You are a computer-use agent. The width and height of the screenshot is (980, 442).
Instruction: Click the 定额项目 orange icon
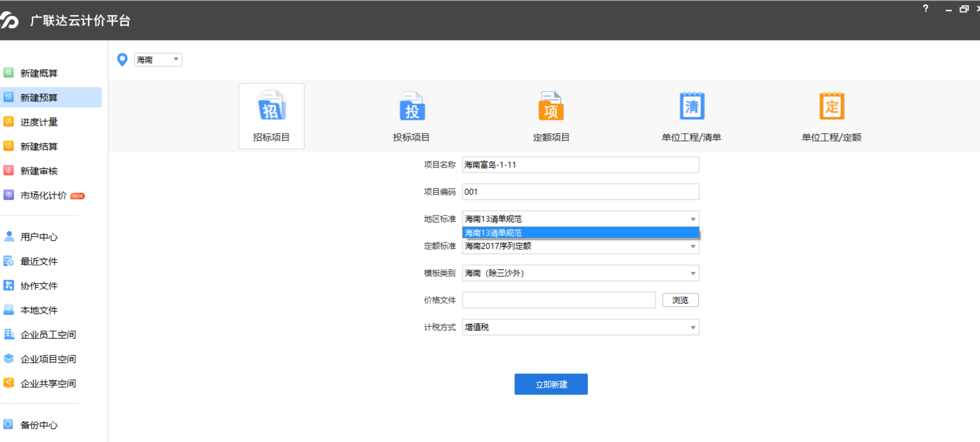551,106
